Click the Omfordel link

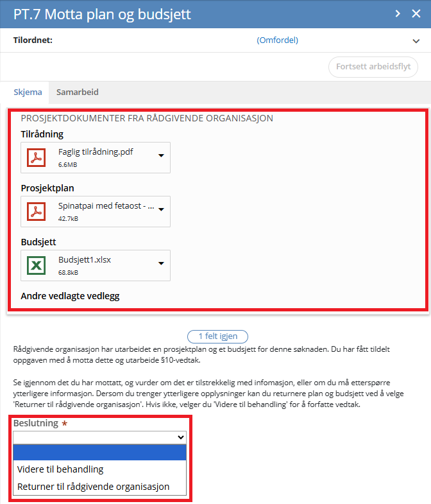pos(278,40)
